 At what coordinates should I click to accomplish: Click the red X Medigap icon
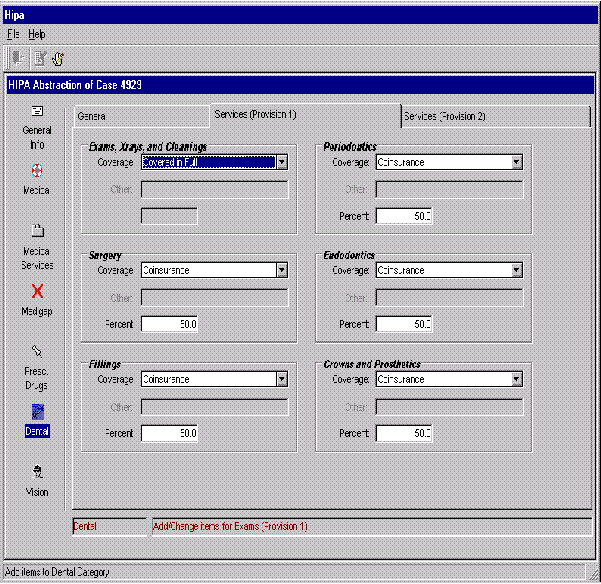37,292
